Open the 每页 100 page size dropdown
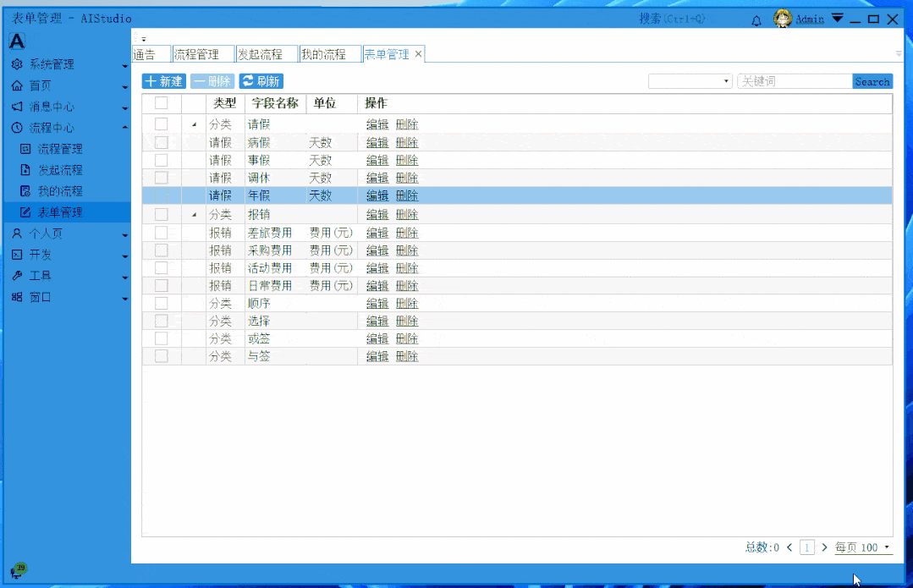The image size is (913, 588). click(862, 547)
